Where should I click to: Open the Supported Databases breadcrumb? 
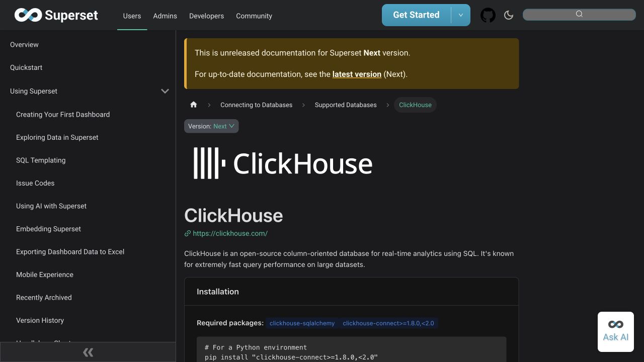click(346, 105)
